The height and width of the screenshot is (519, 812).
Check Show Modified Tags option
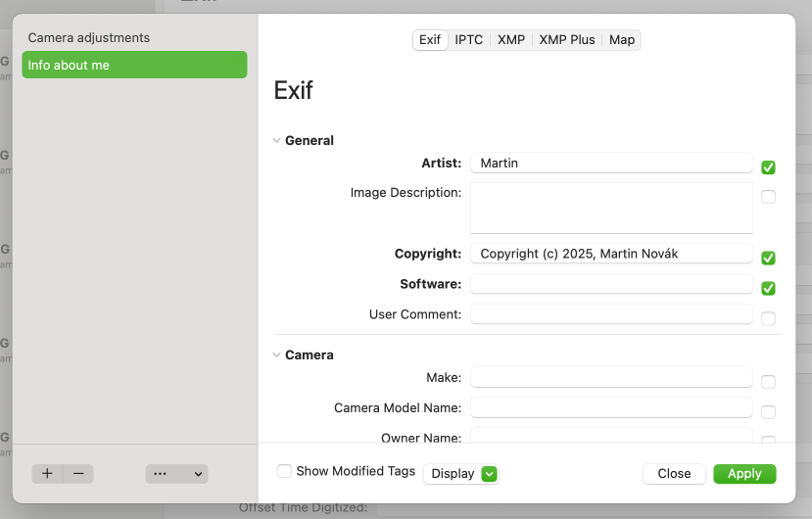pyautogui.click(x=285, y=471)
